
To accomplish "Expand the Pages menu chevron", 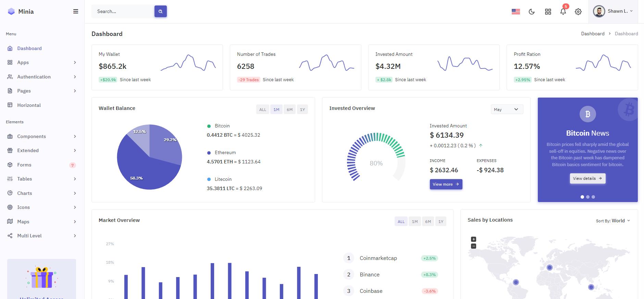I will [x=75, y=91].
